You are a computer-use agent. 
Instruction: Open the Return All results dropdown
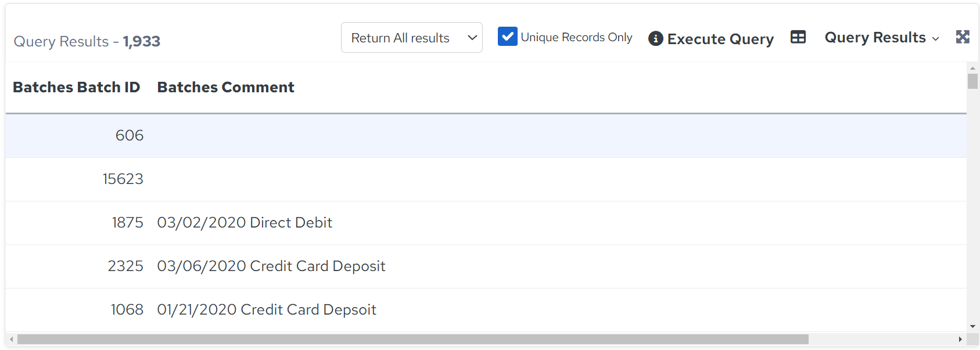tap(412, 38)
